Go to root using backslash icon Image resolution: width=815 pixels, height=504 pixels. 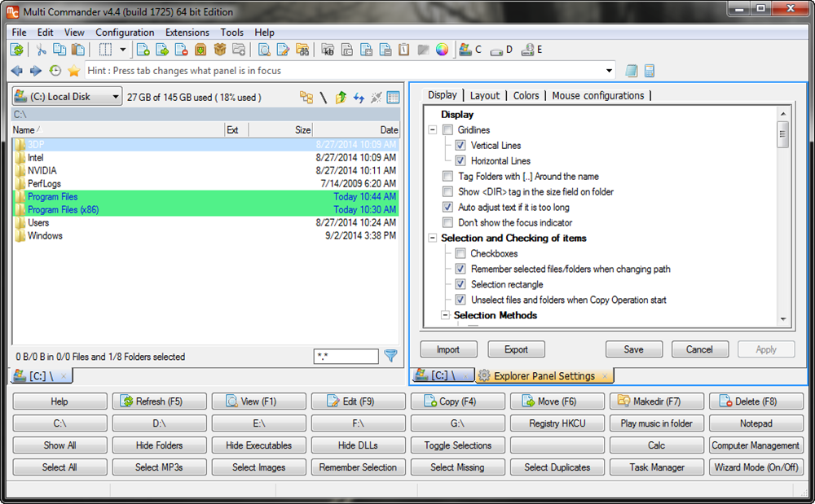click(324, 97)
